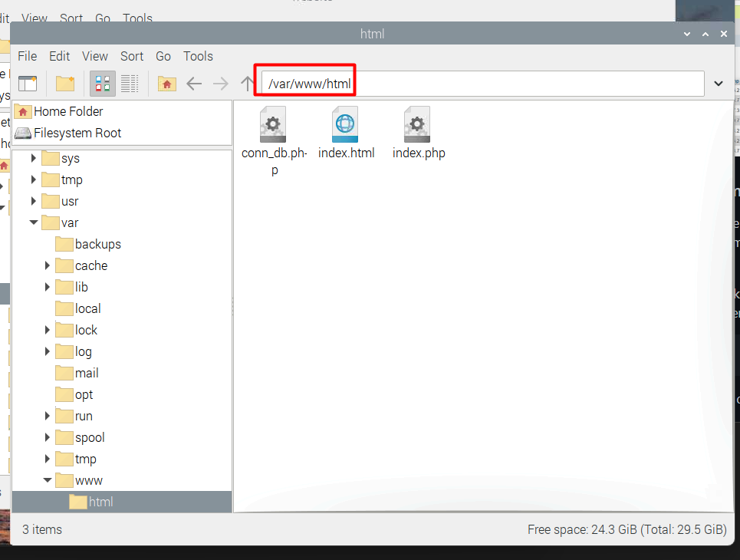Image resolution: width=740 pixels, height=560 pixels.
Task: Expand the tmp folder under var
Action: tap(48, 459)
